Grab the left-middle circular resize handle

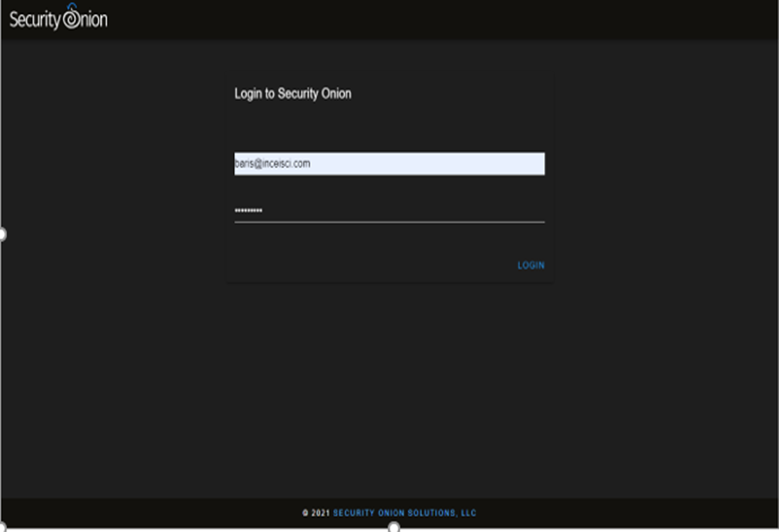tap(2, 234)
